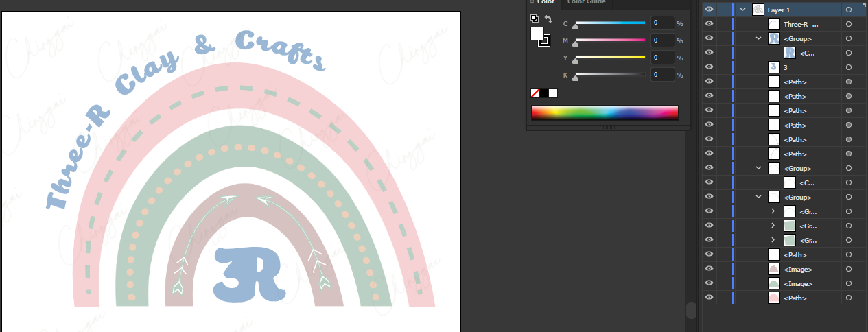This screenshot has width=868, height=332.
Task: Toggle visibility of the Three-R text object
Action: 709,24
